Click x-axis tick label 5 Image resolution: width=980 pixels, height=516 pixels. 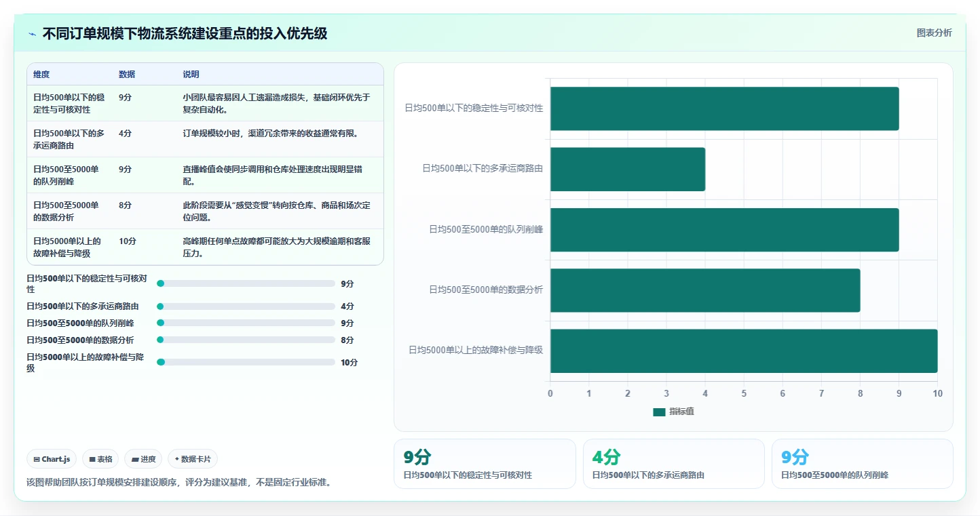tap(744, 393)
